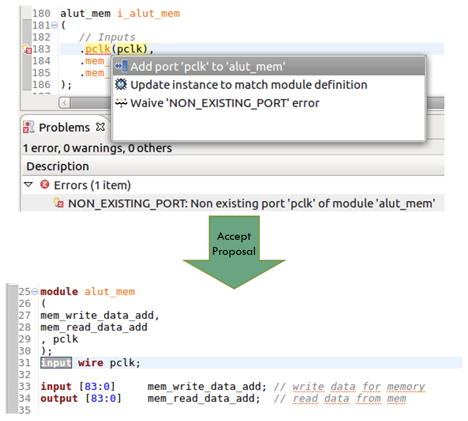Click the Update instance gear icon

[121, 84]
